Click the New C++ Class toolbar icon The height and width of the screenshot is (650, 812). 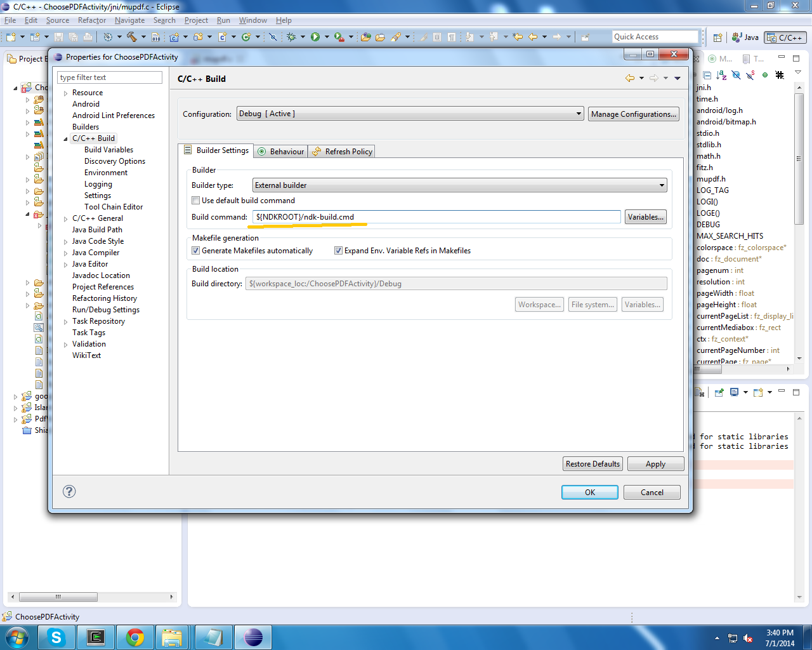[x=246, y=37]
